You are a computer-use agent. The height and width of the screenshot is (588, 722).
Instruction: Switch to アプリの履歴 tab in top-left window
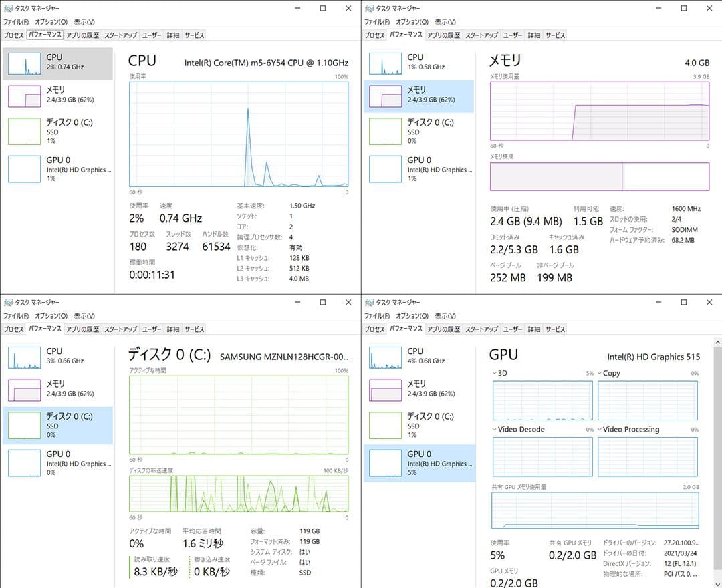tap(82, 35)
